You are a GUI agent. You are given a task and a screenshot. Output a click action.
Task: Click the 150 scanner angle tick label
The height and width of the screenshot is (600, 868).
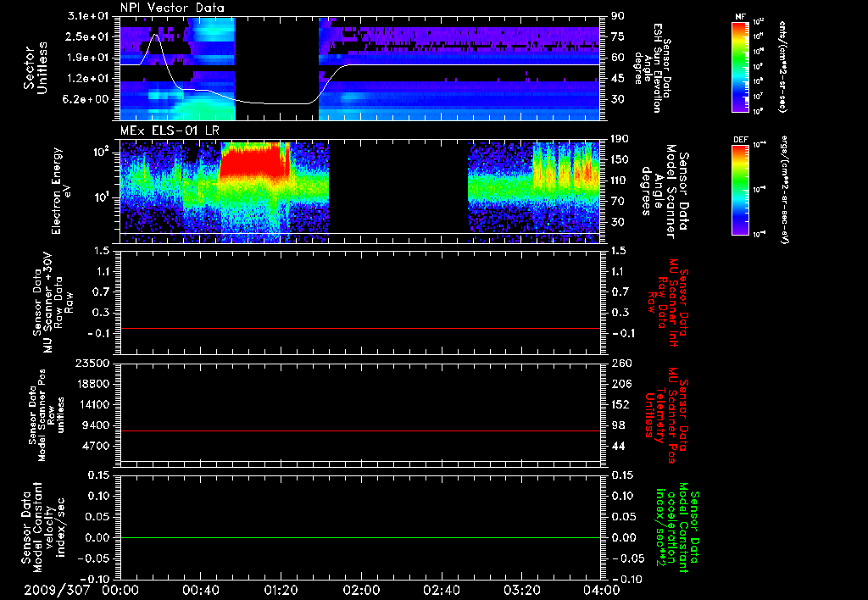(x=620, y=160)
